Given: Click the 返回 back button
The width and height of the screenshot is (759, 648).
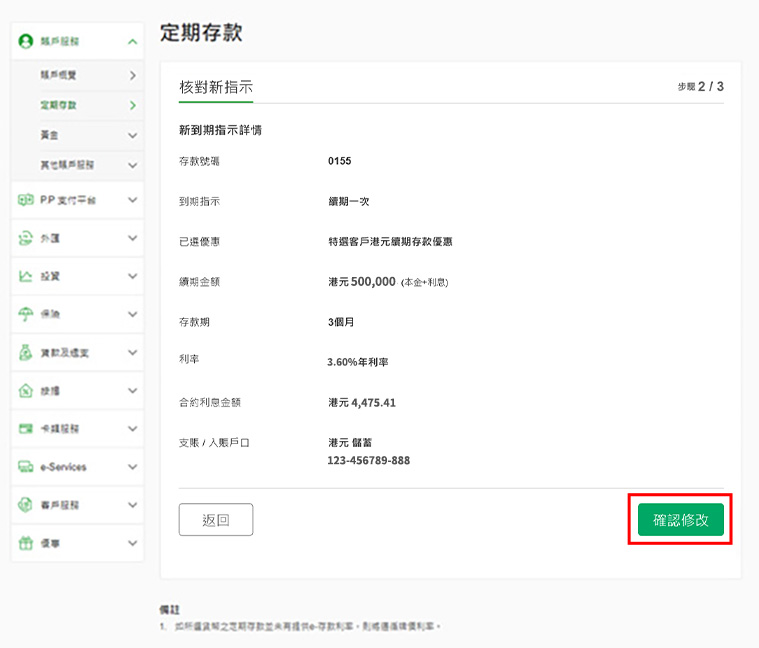Looking at the screenshot, I should 216,520.
